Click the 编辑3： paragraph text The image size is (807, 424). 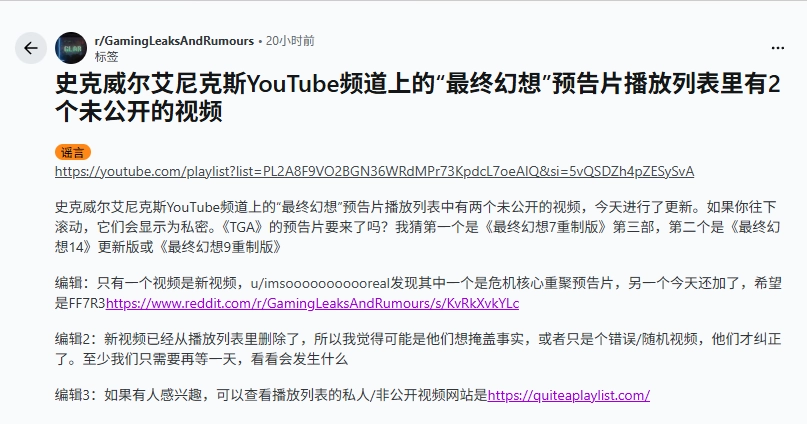(353, 395)
